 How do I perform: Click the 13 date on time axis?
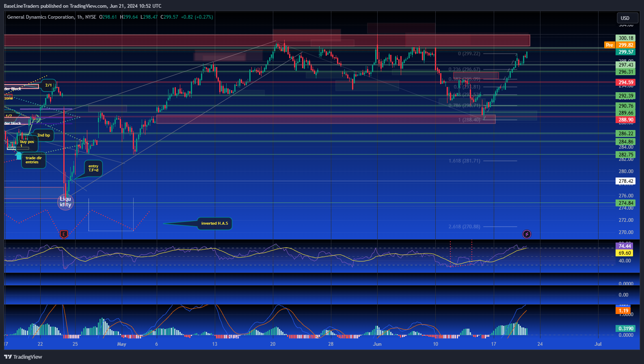(x=214, y=344)
